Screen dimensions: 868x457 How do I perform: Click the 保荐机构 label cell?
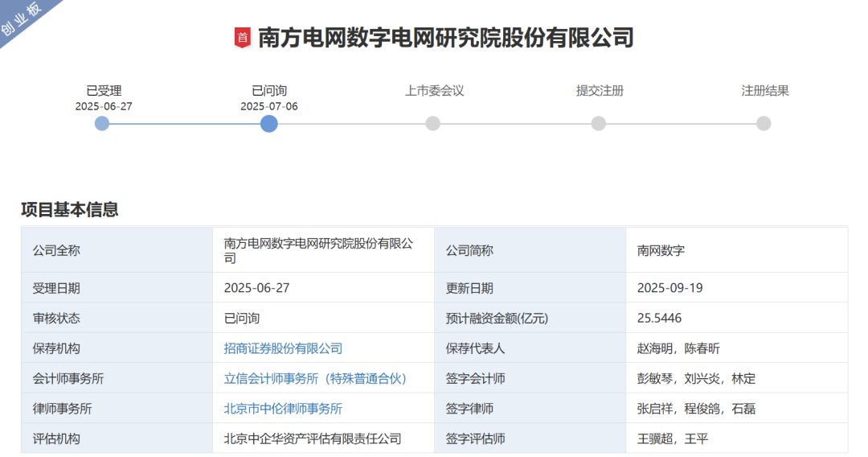point(117,348)
